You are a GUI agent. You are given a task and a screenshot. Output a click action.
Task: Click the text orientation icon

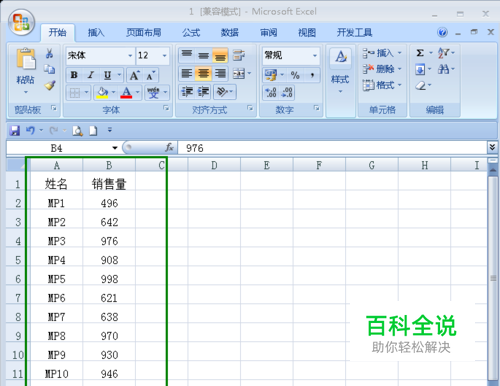(222, 92)
